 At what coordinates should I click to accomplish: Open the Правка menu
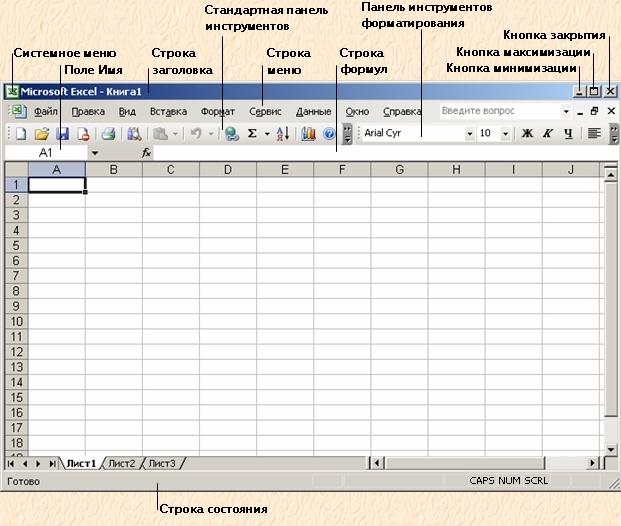click(x=88, y=112)
